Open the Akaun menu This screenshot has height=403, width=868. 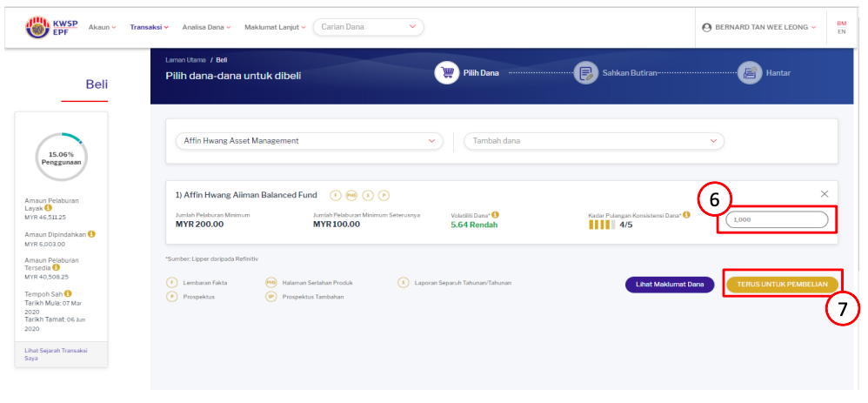tap(102, 27)
